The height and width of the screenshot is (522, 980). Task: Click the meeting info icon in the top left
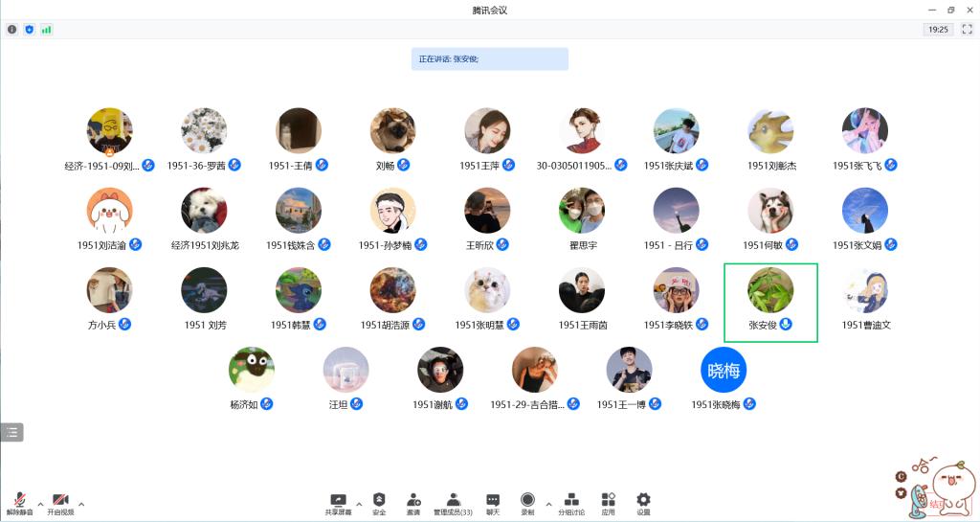[x=12, y=30]
